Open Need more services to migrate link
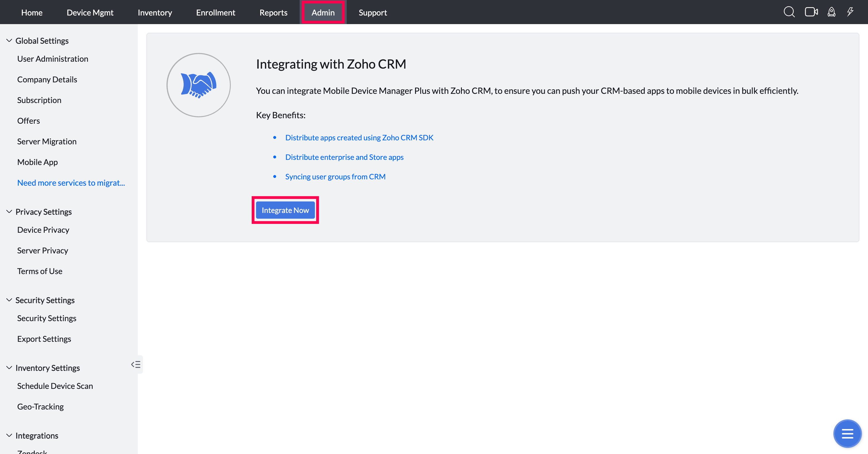The image size is (868, 454). tap(71, 183)
